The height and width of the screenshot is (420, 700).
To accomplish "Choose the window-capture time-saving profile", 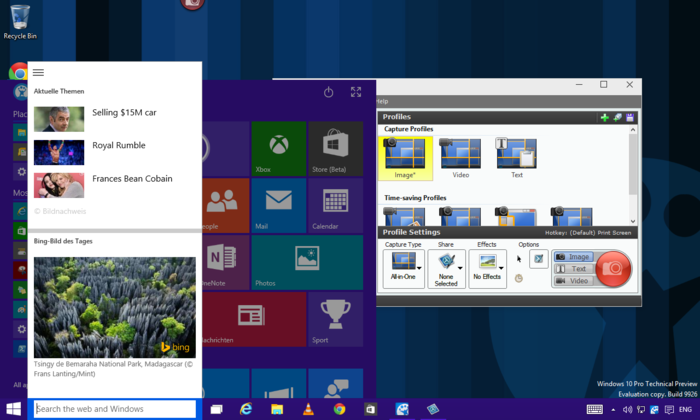I will click(x=516, y=216).
